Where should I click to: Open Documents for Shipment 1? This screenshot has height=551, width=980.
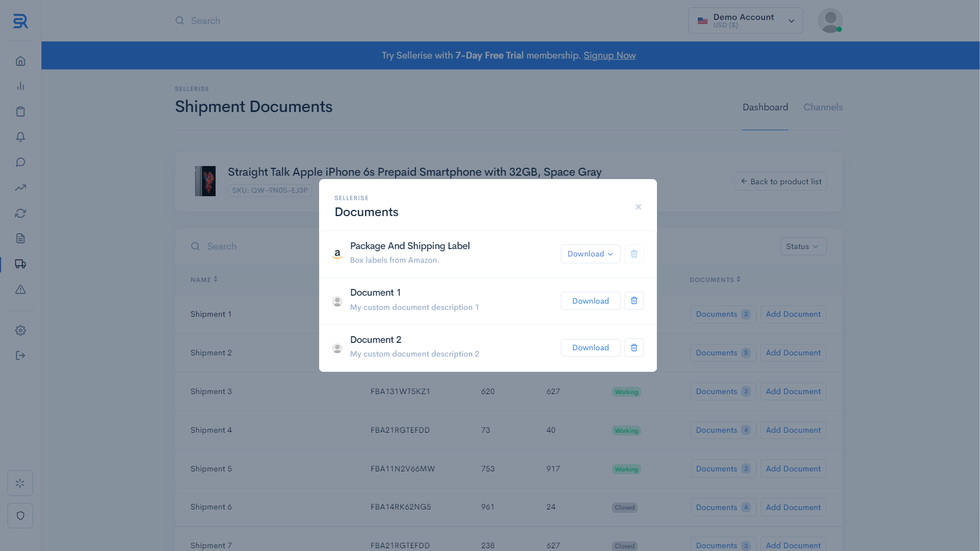point(723,314)
